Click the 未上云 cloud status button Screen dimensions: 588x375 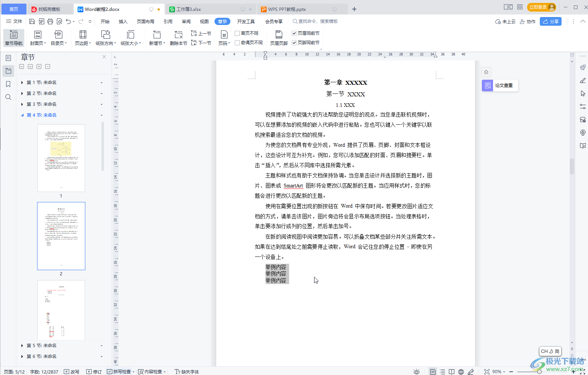(x=505, y=21)
